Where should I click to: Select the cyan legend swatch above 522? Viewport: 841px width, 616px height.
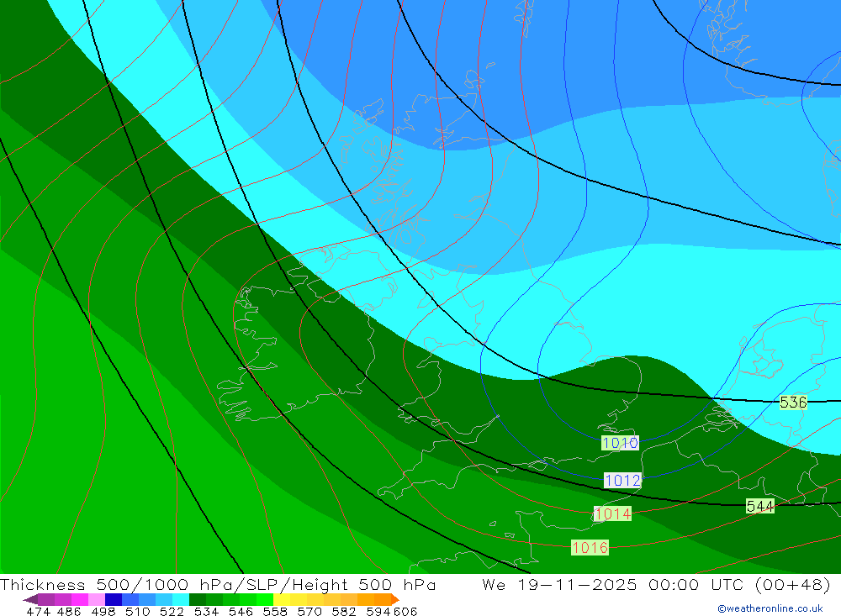pos(181,599)
